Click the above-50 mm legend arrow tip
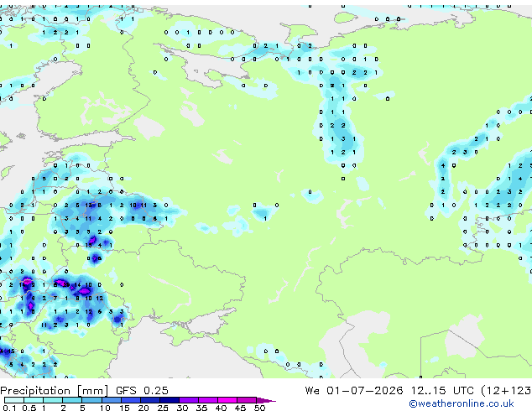This screenshot has width=532, height=411. [266, 400]
